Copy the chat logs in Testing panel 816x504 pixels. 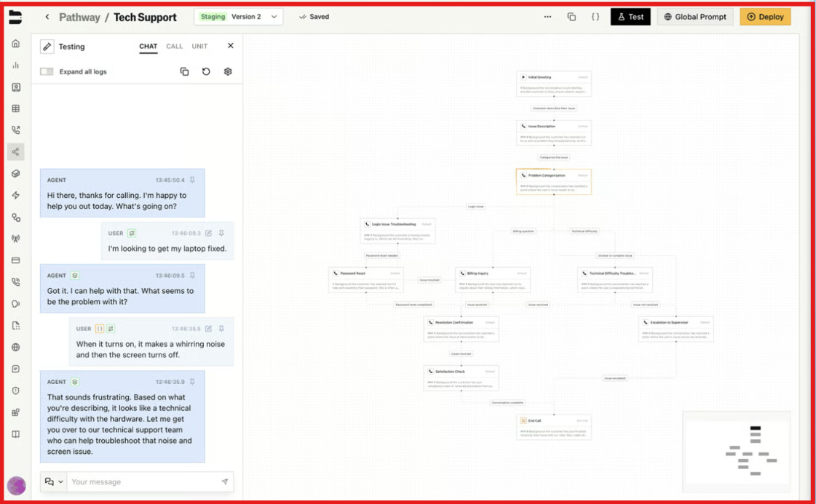click(x=184, y=72)
